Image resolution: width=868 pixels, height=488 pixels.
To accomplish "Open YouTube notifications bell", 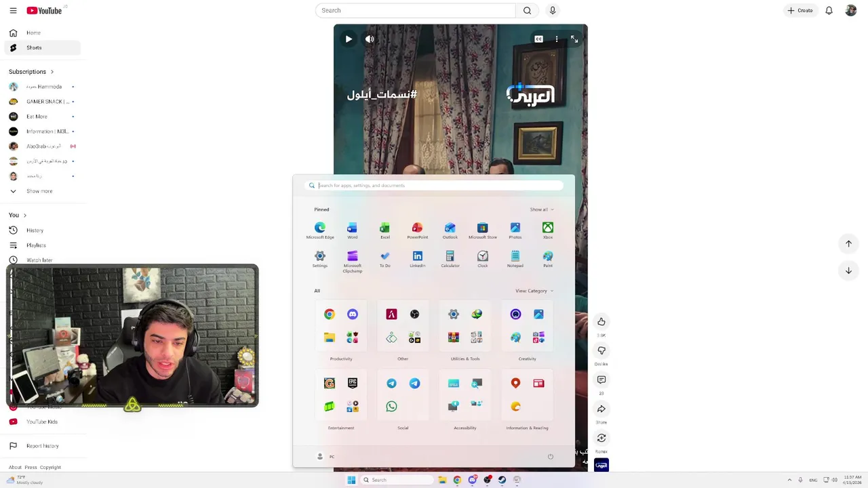I will (829, 10).
